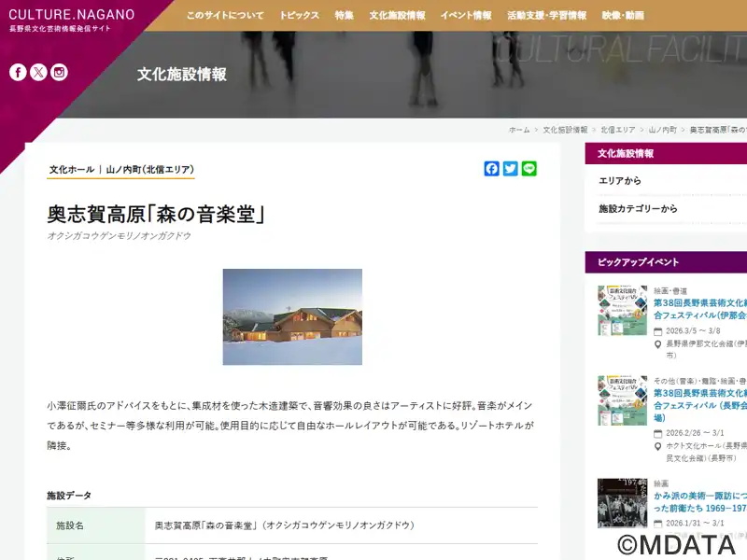Open the X (Twitter) icon in header

(x=38, y=73)
